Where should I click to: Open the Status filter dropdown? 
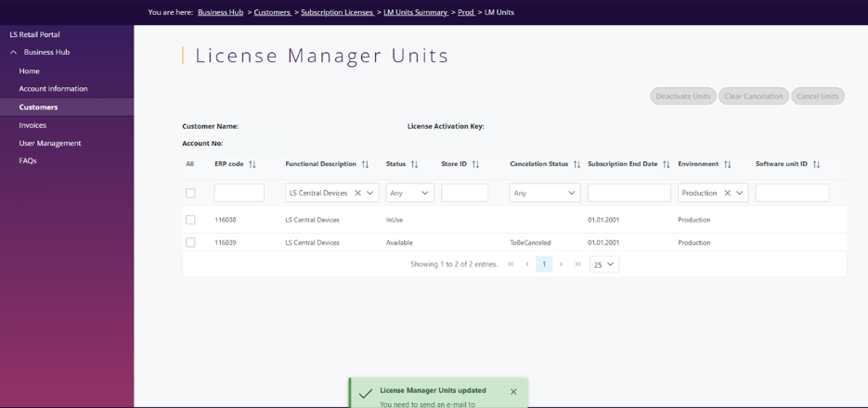pyautogui.click(x=409, y=193)
